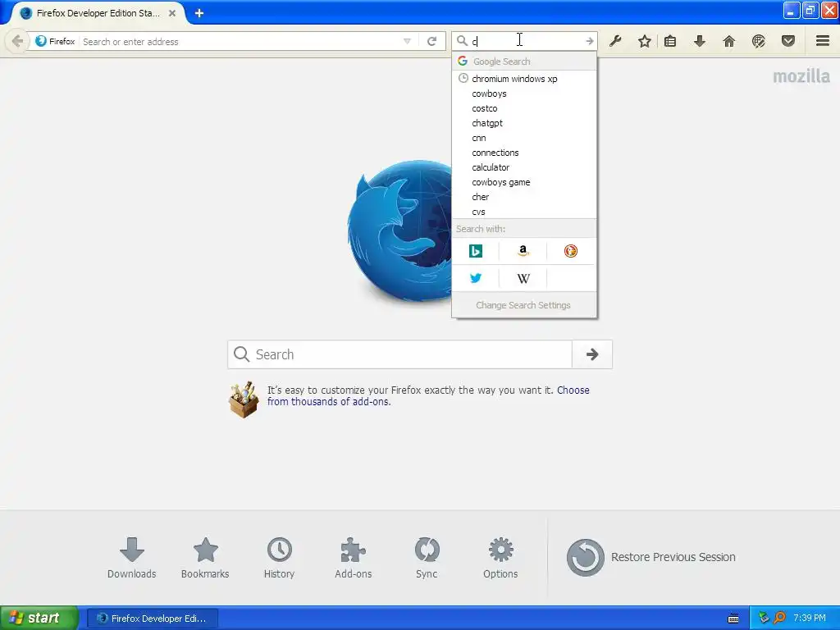Expand the address bar history dropdown
This screenshot has height=630, width=840.
point(407,41)
